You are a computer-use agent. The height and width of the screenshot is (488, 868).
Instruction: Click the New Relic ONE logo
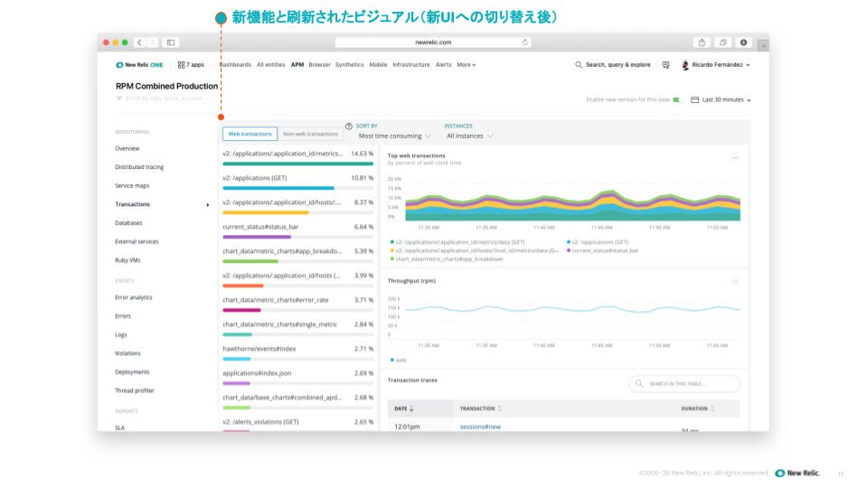139,65
